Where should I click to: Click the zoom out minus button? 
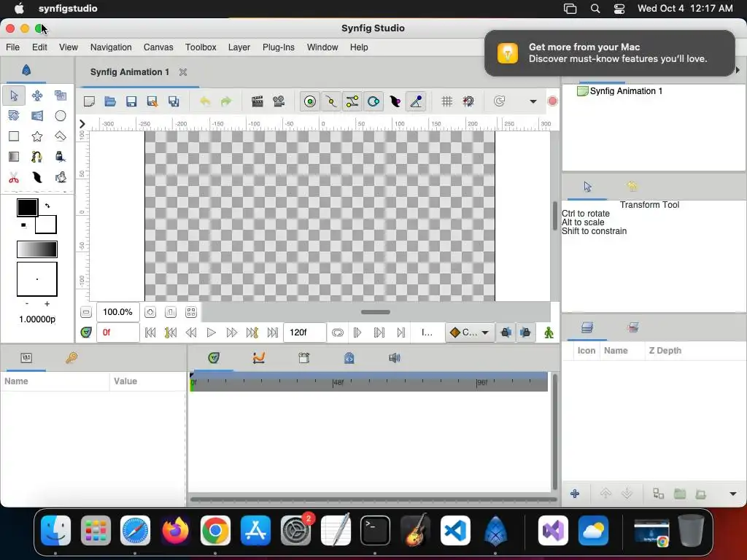pyautogui.click(x=86, y=312)
